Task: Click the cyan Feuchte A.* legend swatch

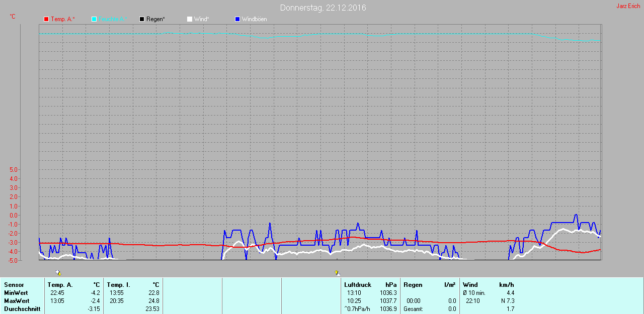Action: tap(94, 19)
